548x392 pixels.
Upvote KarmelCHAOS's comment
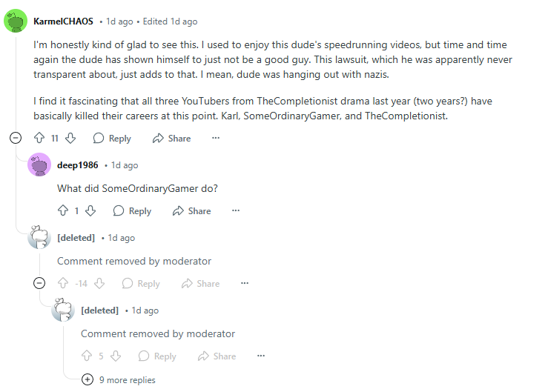[x=40, y=138]
